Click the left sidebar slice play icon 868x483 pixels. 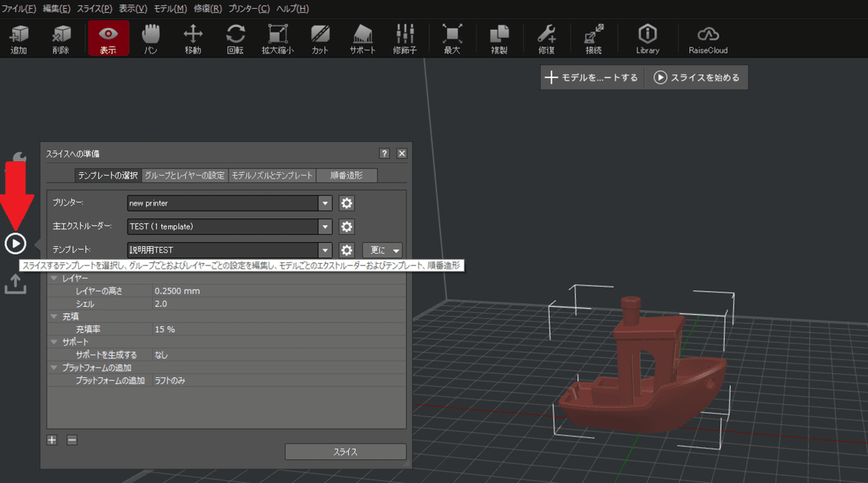coord(15,244)
